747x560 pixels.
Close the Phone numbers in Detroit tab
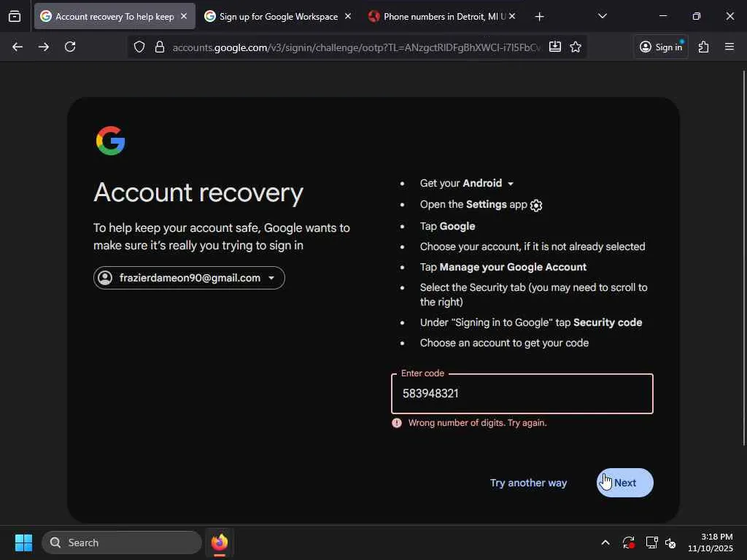[x=512, y=16]
